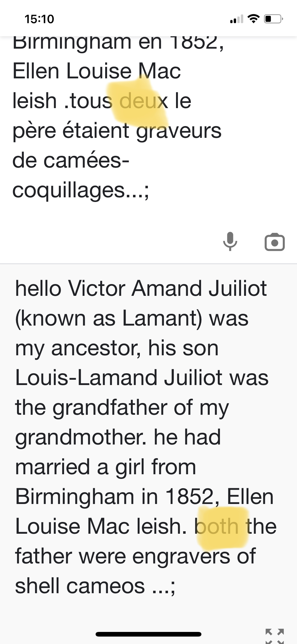Expand translation with the fullscreen arrows icon
Screen dimensions: 297x644
(x=274, y=635)
